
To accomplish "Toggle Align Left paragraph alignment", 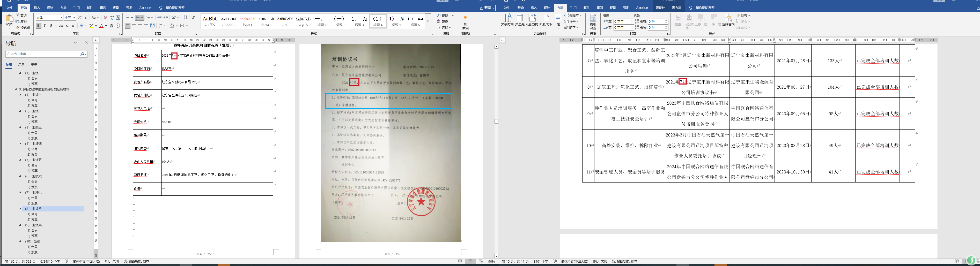I will 128,26.
